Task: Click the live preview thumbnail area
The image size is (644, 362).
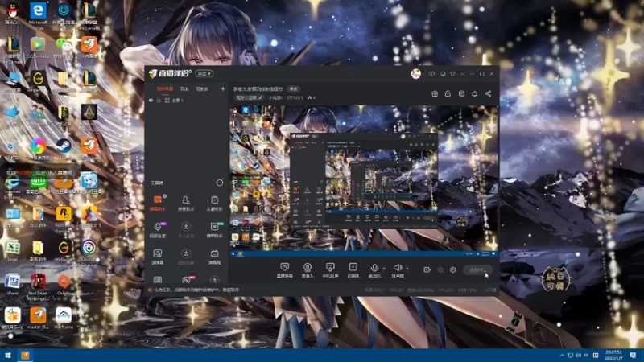Action: click(364, 181)
